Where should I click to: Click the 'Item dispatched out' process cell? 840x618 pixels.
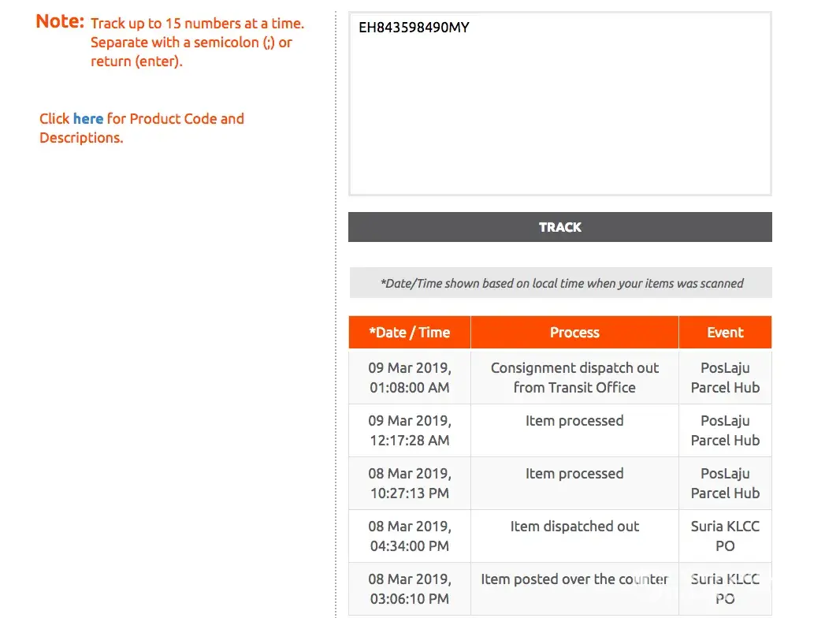click(574, 527)
